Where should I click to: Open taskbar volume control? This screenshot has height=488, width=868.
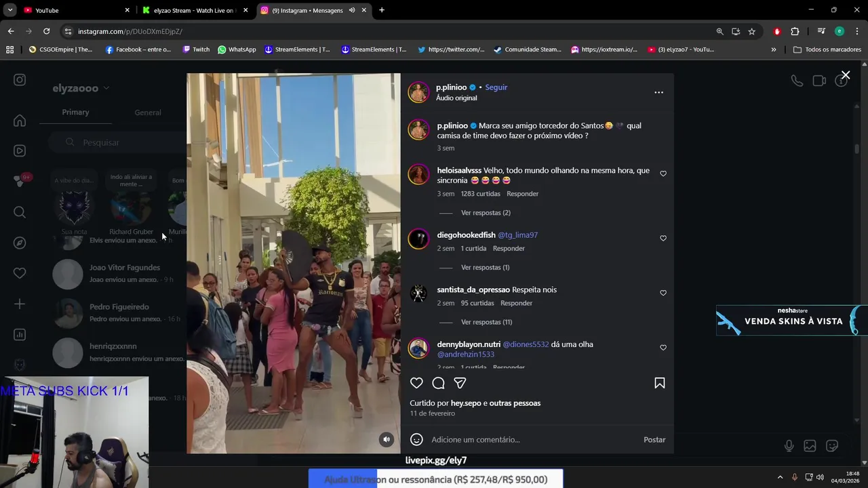tap(820, 477)
